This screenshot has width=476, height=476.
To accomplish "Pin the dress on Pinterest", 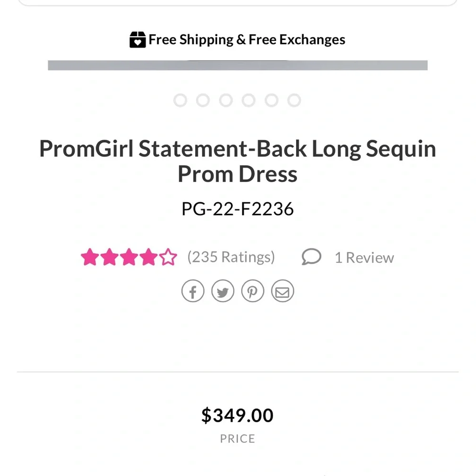I will (x=253, y=291).
